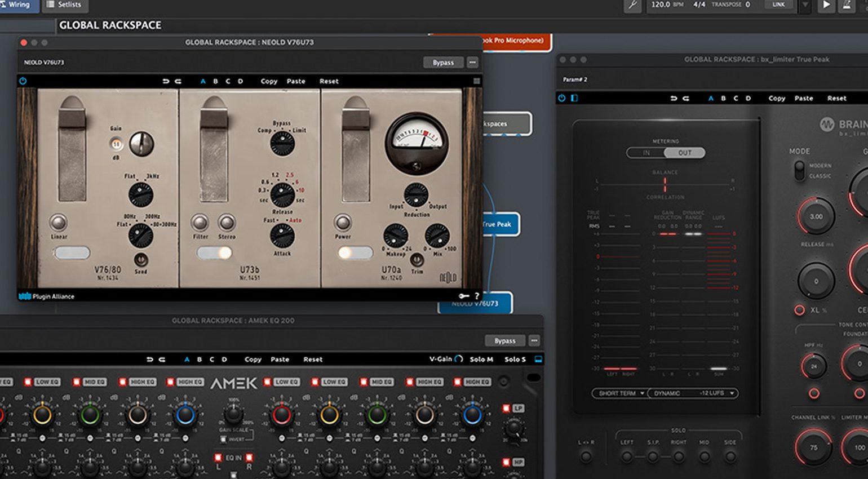Click the VU meter on U70a

417,143
